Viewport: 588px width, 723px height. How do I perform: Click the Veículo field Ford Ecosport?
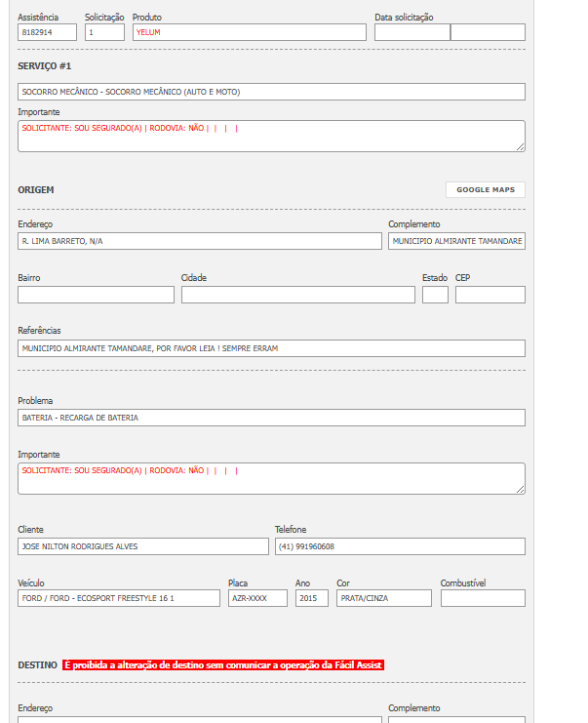(x=119, y=598)
